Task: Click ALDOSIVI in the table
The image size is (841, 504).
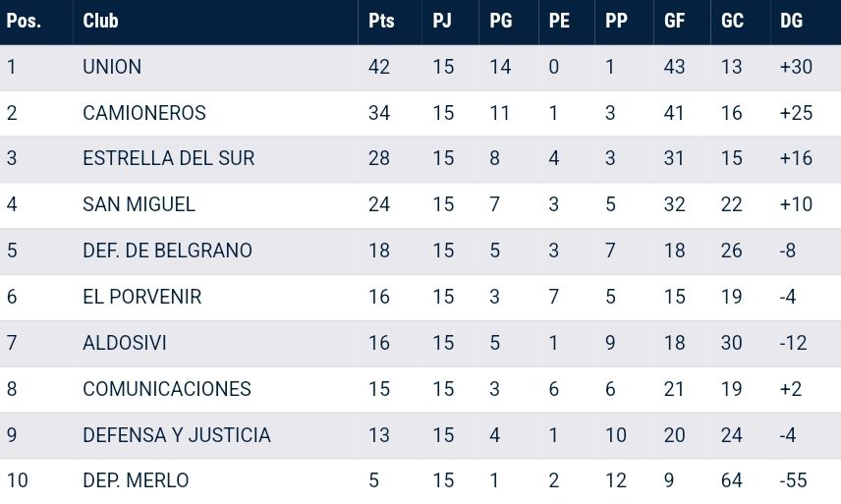Action: click(x=125, y=343)
